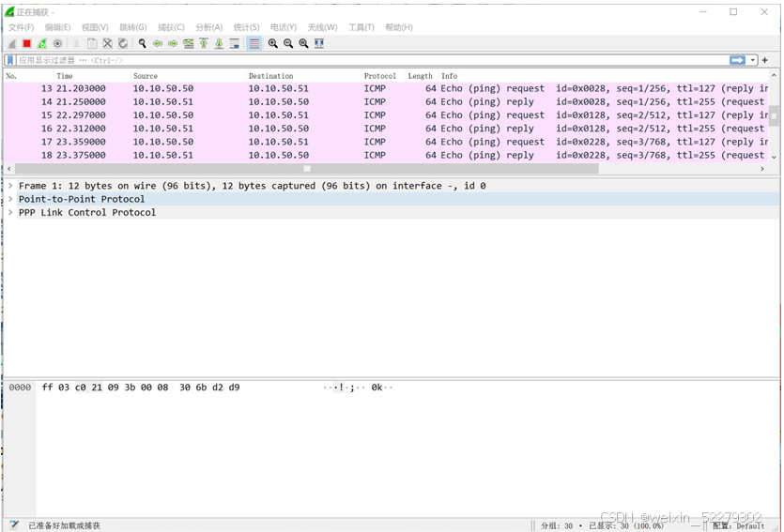Toggle packet list colorization
The image size is (784, 532).
coord(254,43)
